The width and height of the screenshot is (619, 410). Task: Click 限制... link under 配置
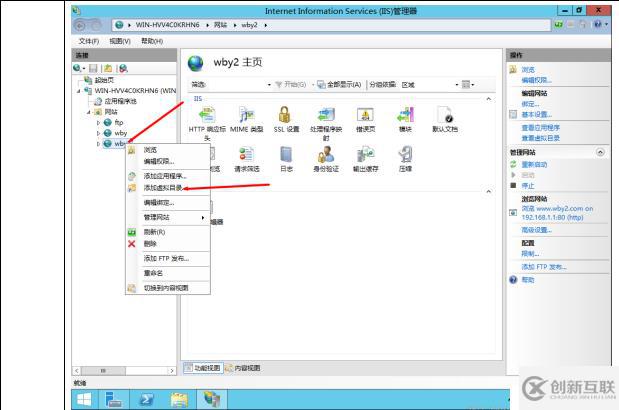[530, 254]
